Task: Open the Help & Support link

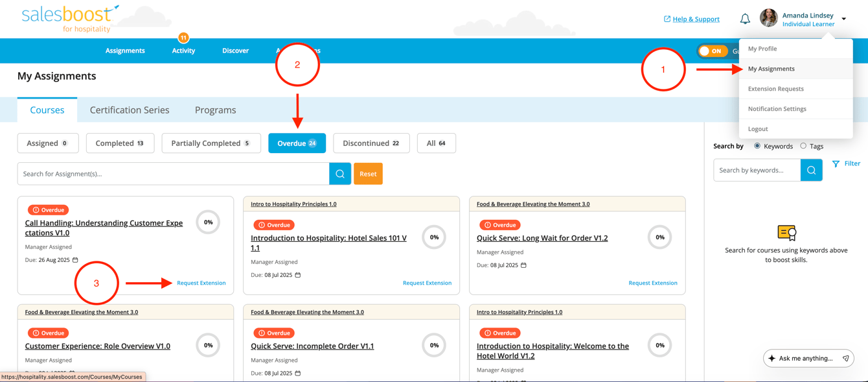Action: [696, 19]
